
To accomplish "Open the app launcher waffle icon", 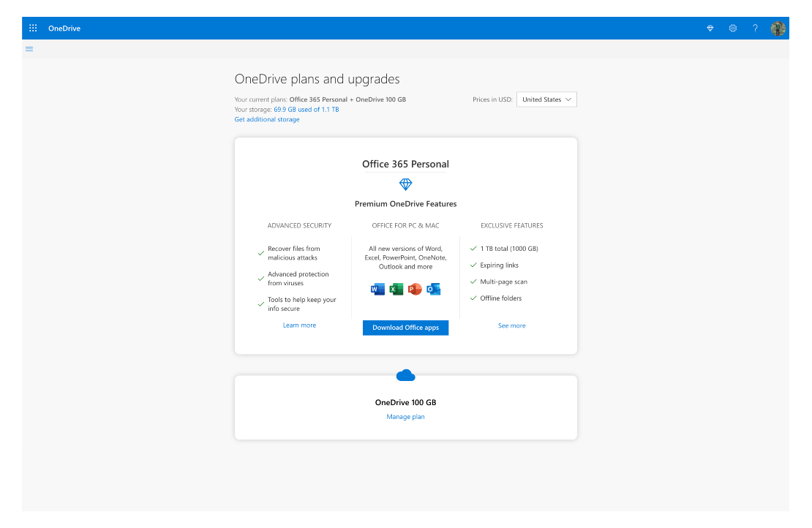I will tap(33, 28).
